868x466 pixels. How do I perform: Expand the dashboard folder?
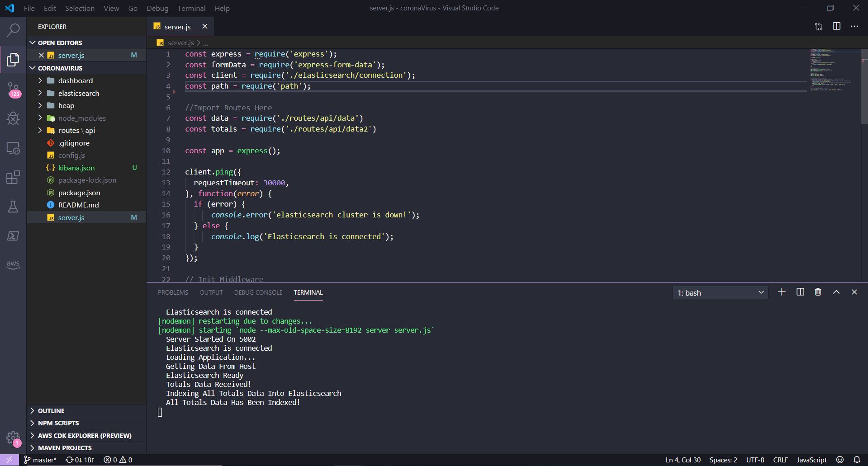click(75, 80)
